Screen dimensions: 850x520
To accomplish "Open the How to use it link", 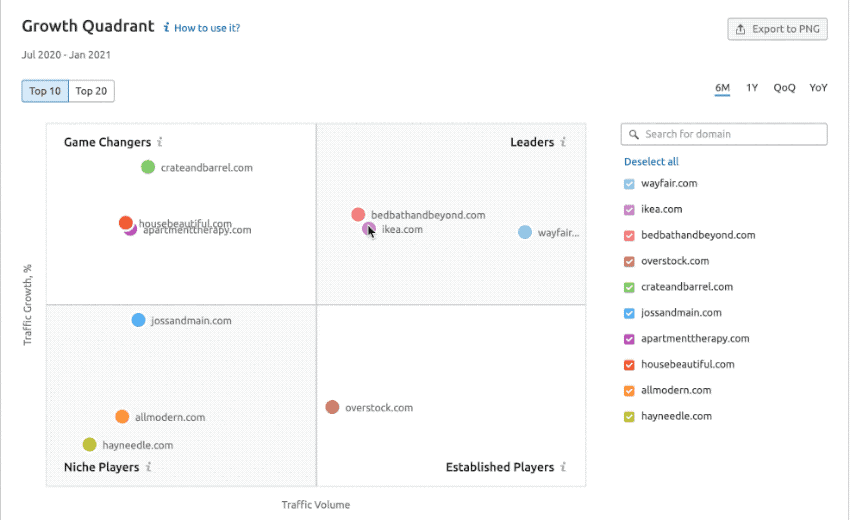I will (x=206, y=28).
